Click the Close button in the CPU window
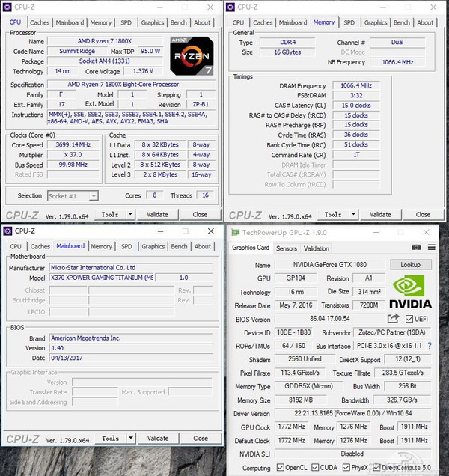Screen dimensions: 449x476 pos(200,214)
